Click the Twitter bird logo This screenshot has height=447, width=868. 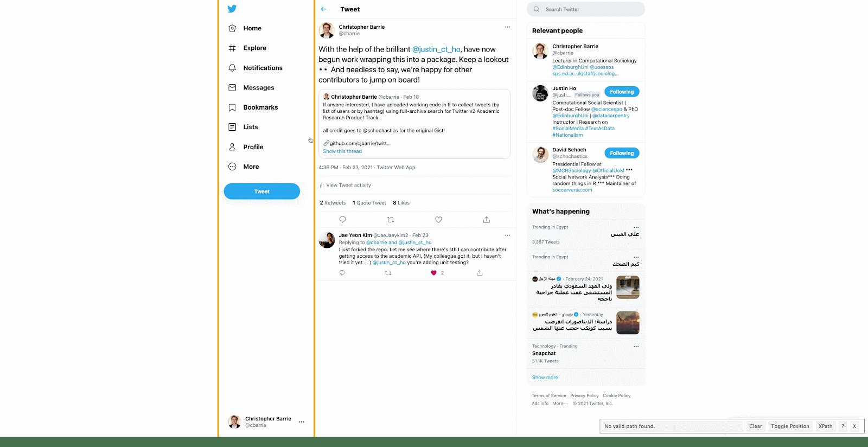click(x=232, y=9)
